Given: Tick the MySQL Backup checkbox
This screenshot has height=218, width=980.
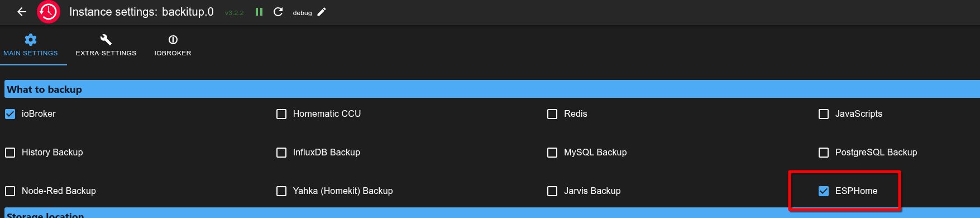Looking at the screenshot, I should coord(552,153).
